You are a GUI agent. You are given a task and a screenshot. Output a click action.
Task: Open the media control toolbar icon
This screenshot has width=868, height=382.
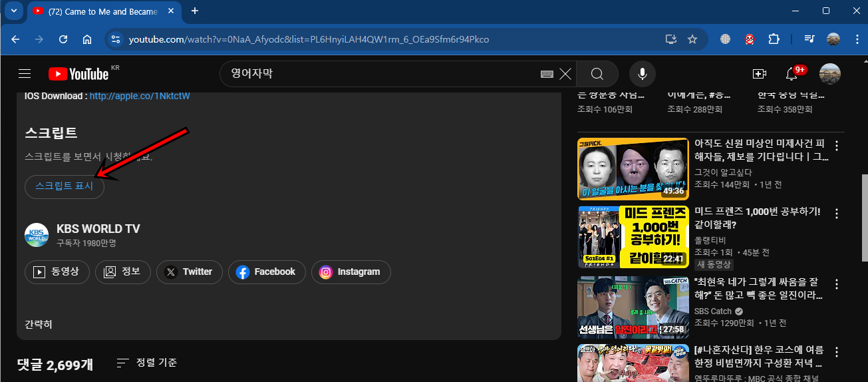pyautogui.click(x=809, y=39)
